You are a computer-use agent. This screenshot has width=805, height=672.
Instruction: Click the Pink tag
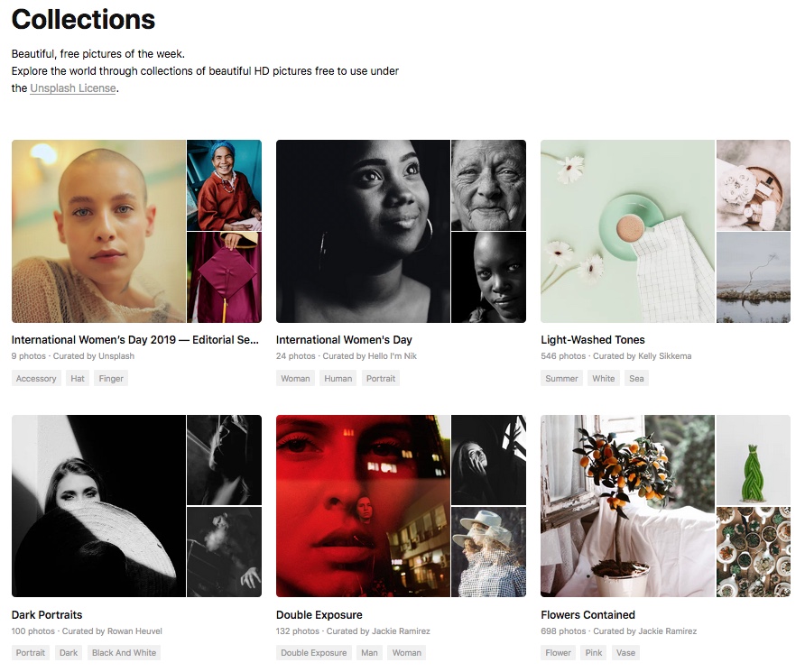pyautogui.click(x=594, y=653)
